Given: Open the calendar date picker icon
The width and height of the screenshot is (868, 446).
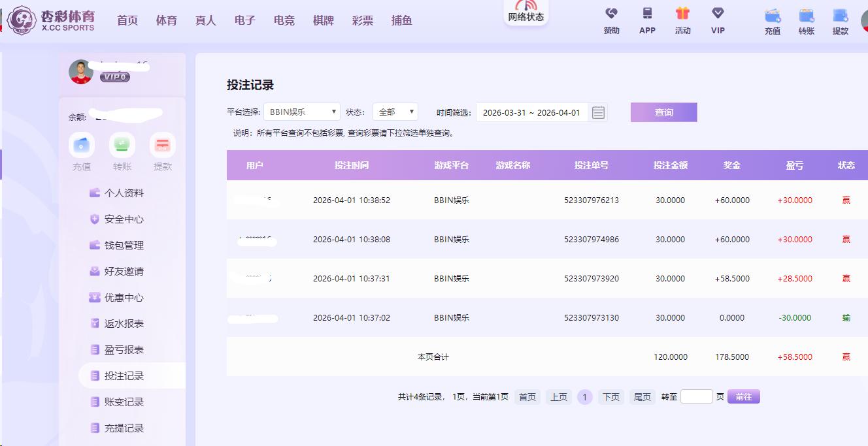Looking at the screenshot, I should point(598,112).
